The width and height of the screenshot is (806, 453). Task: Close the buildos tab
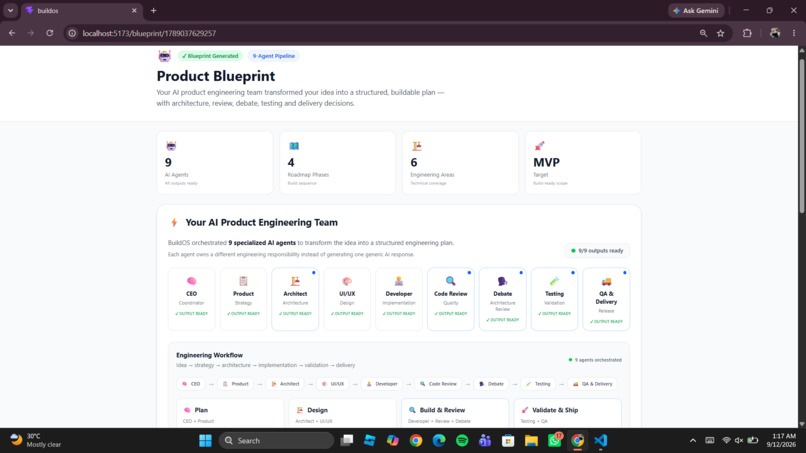(134, 10)
